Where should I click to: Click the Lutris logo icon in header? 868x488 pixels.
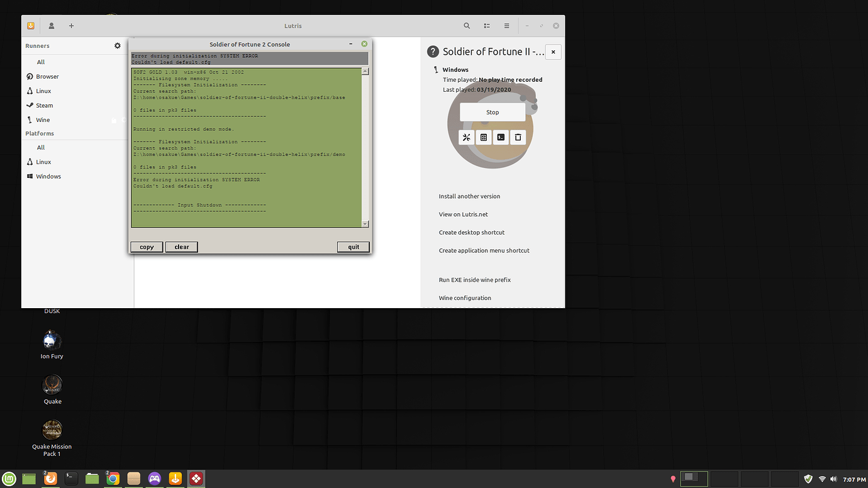click(x=31, y=26)
